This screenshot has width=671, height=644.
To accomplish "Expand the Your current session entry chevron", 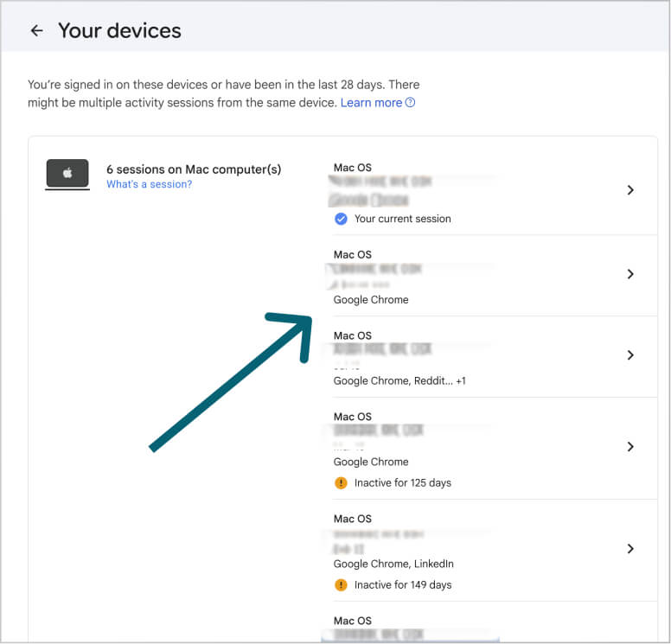I will click(629, 190).
